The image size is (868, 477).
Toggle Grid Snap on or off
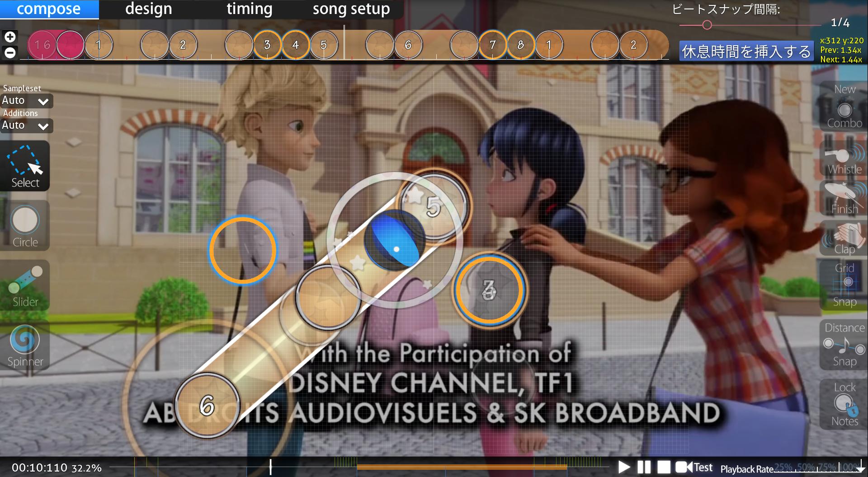pyautogui.click(x=844, y=285)
